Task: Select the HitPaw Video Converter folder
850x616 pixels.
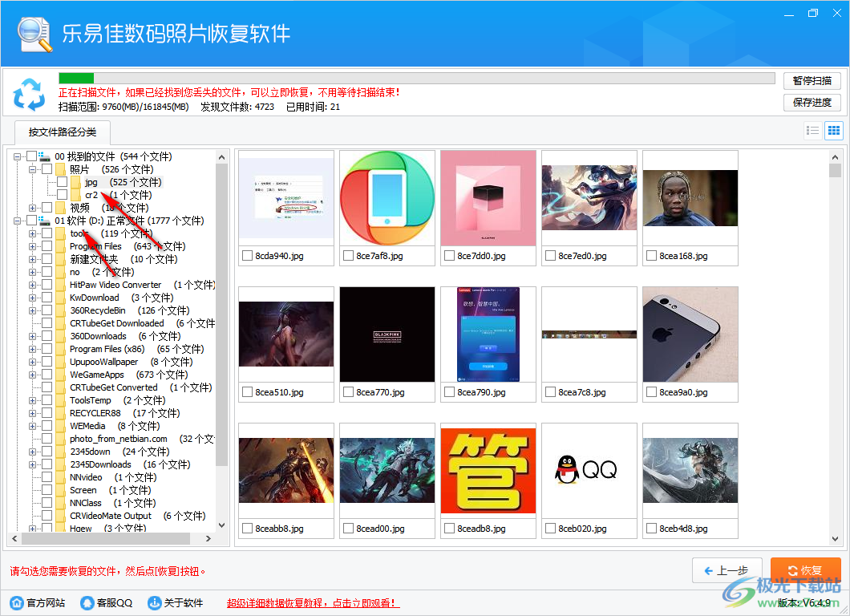Action: (x=115, y=285)
